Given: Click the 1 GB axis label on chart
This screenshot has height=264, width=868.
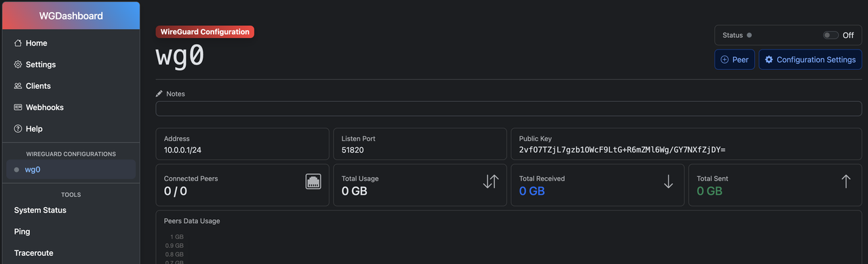Looking at the screenshot, I should pos(177,237).
